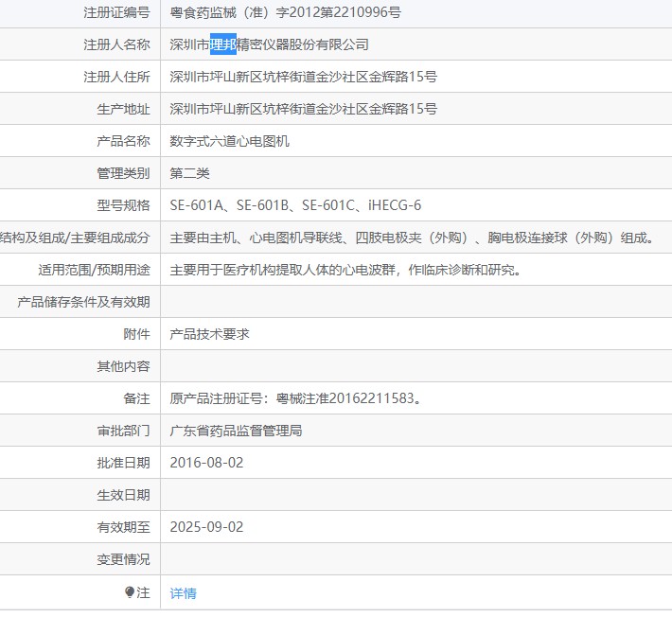
Task: Click attachment value 产品技术要求
Action: [x=209, y=334]
